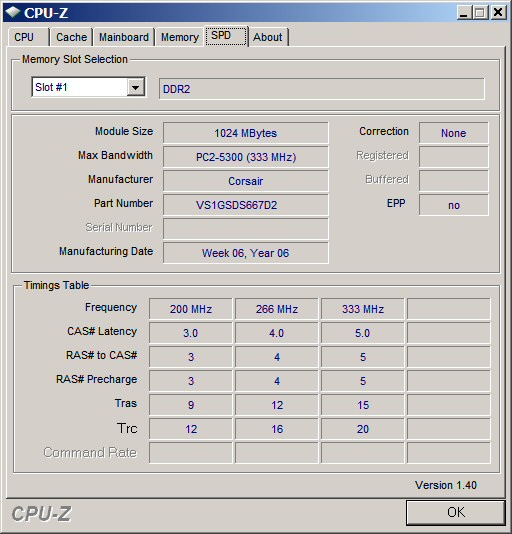Click the Corsair manufacturer value

(x=246, y=181)
